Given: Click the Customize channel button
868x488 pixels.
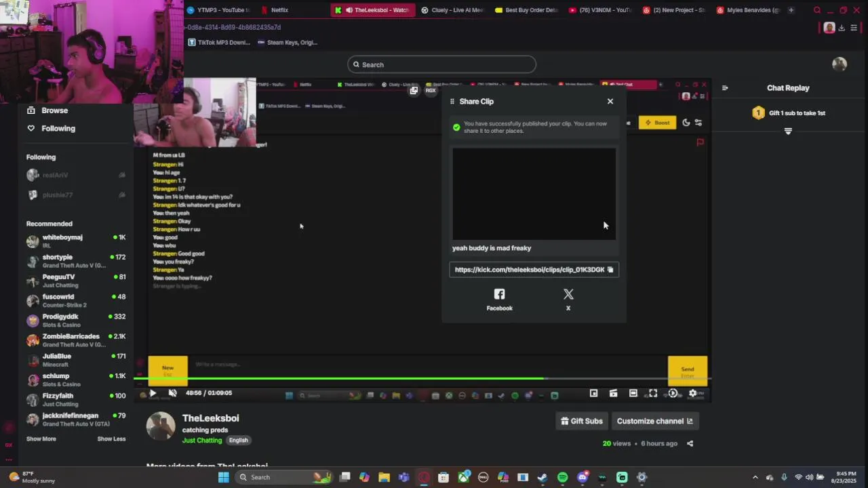Looking at the screenshot, I should pyautogui.click(x=654, y=421).
